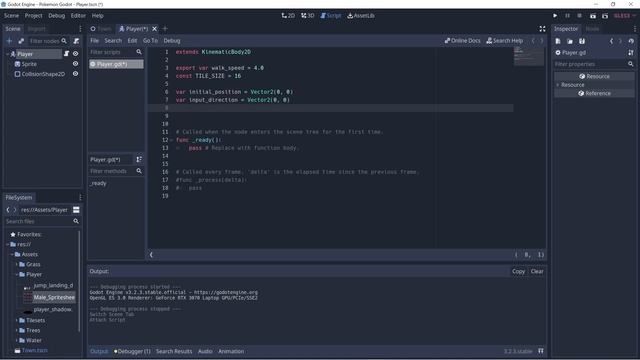This screenshot has width=640, height=360.
Task: Open Online Docs
Action: pyautogui.click(x=462, y=41)
